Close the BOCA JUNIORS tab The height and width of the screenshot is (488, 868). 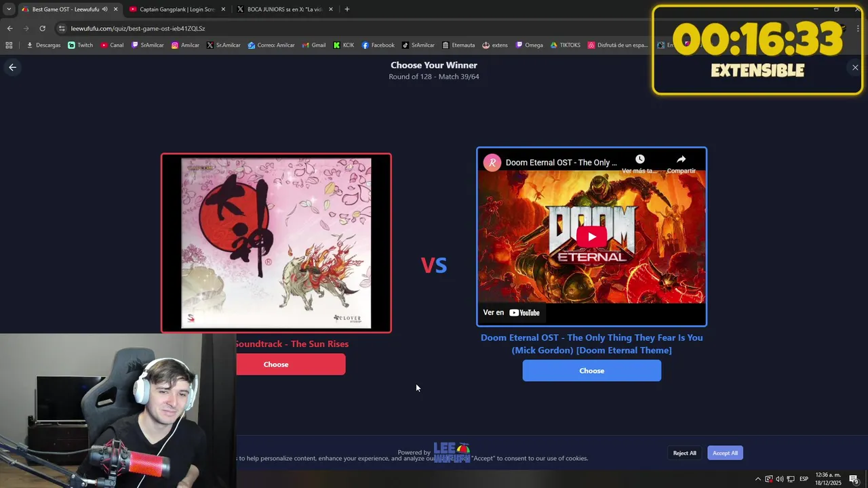pos(331,9)
